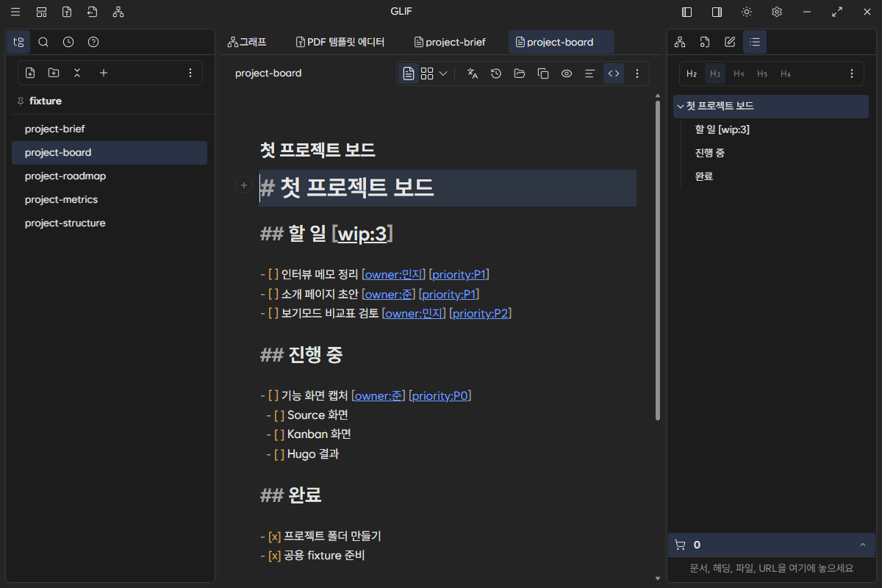Create a new folder in the sidebar
Viewport: 882px width, 588px height.
(x=54, y=73)
